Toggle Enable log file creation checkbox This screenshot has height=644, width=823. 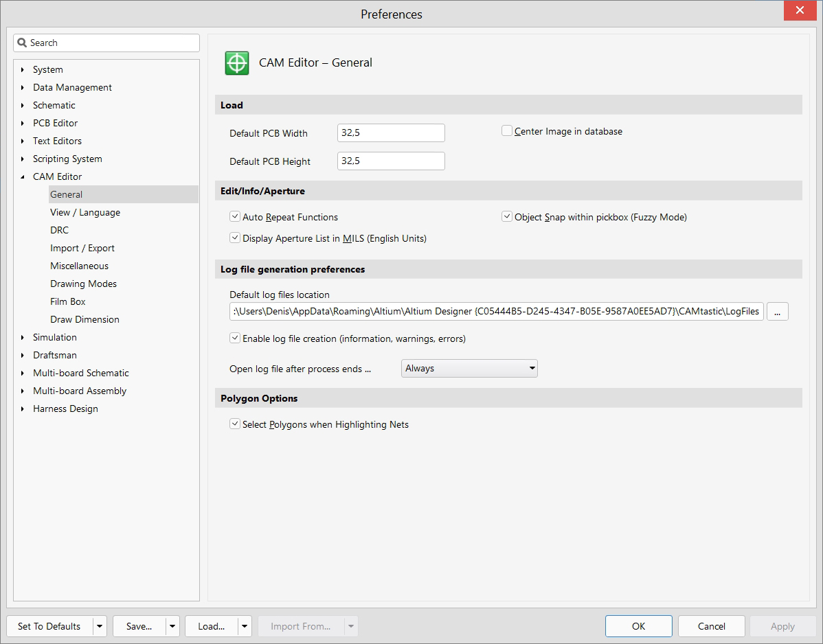coord(235,338)
